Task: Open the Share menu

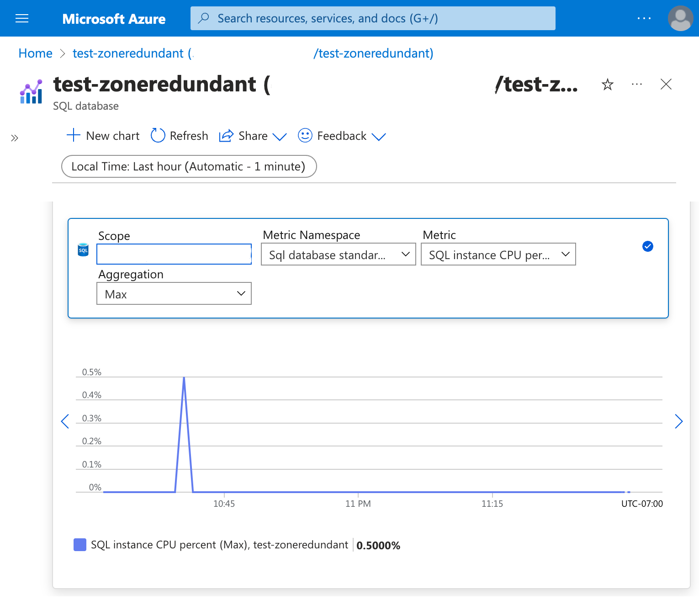Action: pyautogui.click(x=253, y=136)
